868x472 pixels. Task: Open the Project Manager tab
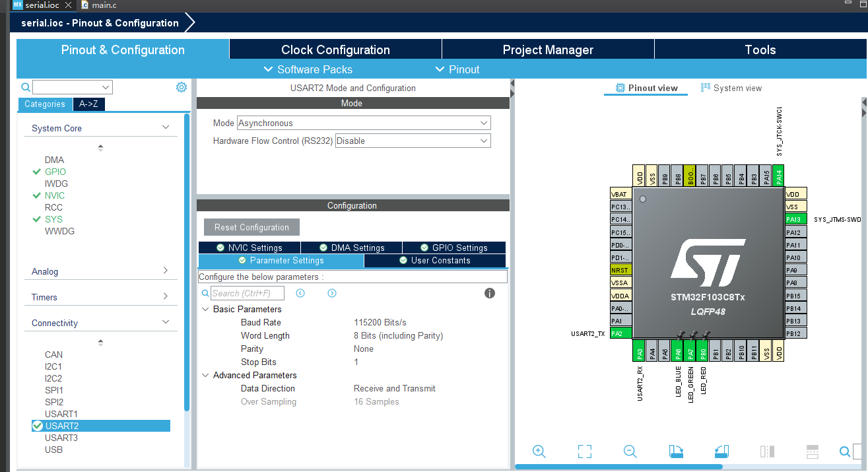pyautogui.click(x=548, y=50)
